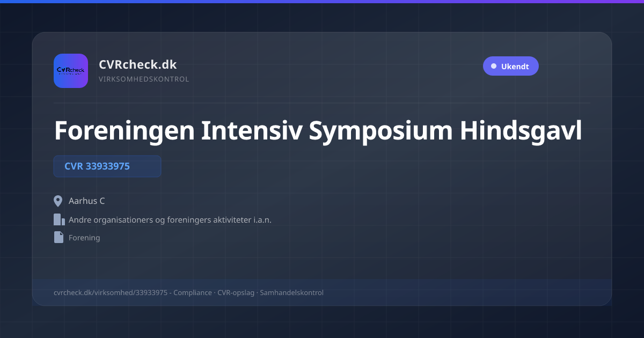The height and width of the screenshot is (338, 644).
Task: Click the VIRKSOMHEDSKONTROL subtitle
Action: 144,79
